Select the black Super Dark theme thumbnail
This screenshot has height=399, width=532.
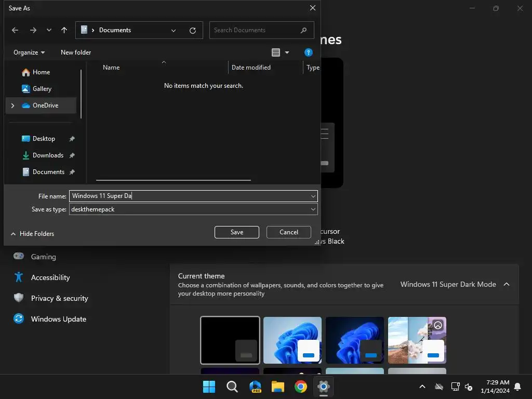pos(230,340)
